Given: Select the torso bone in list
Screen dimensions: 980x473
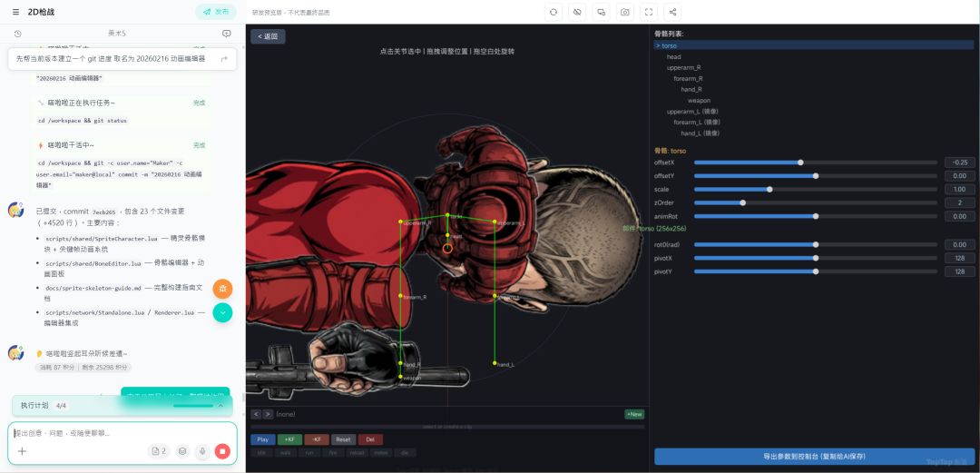Looking at the screenshot, I should pos(669,45).
